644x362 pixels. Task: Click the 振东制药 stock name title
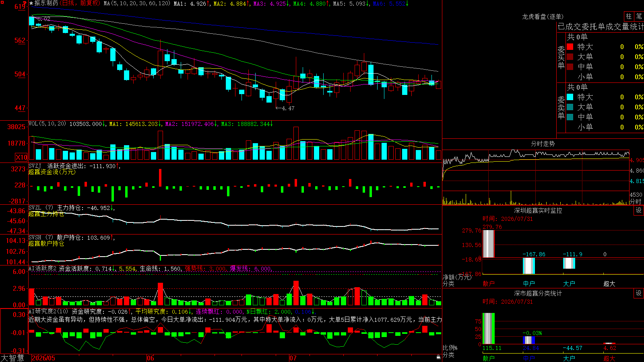click(x=46, y=3)
